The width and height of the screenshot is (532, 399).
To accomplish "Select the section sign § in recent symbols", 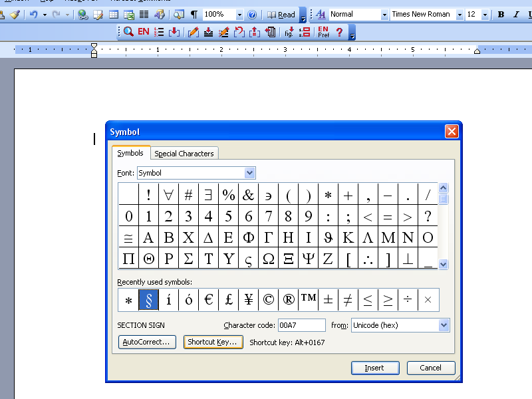I will pyautogui.click(x=148, y=300).
